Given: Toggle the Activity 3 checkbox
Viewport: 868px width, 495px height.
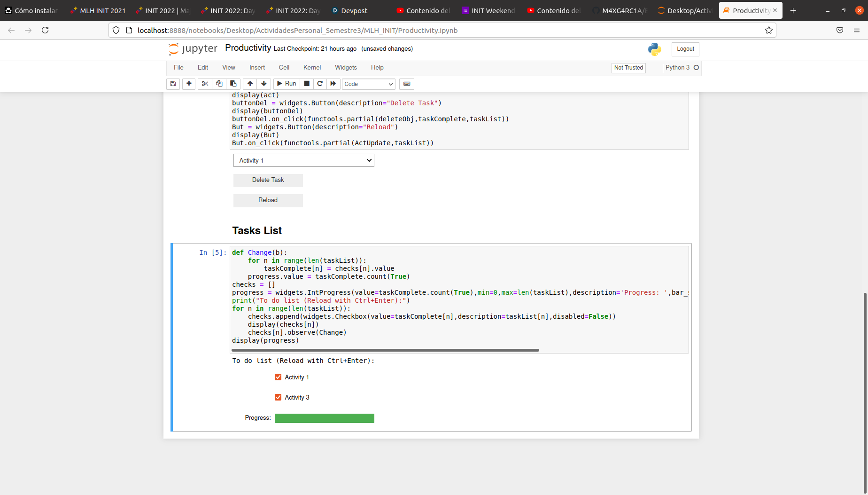Looking at the screenshot, I should (x=278, y=397).
